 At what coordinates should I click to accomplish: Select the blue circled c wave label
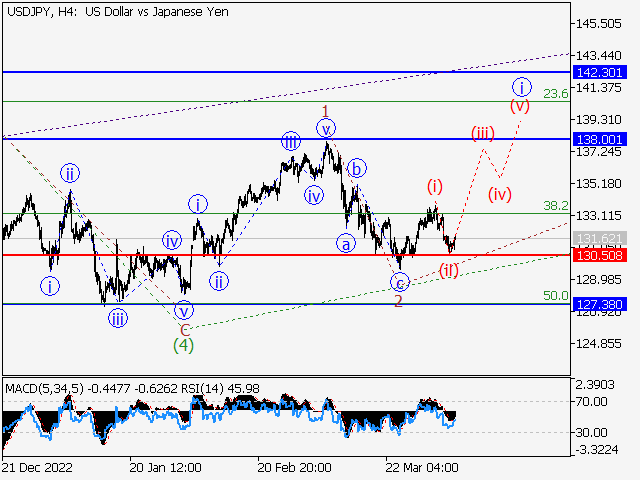(400, 283)
